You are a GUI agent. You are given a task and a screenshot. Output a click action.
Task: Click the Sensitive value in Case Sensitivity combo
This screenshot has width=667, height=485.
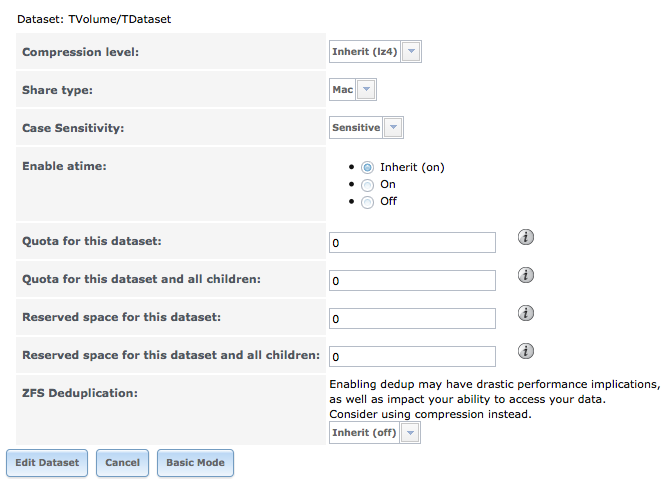356,128
